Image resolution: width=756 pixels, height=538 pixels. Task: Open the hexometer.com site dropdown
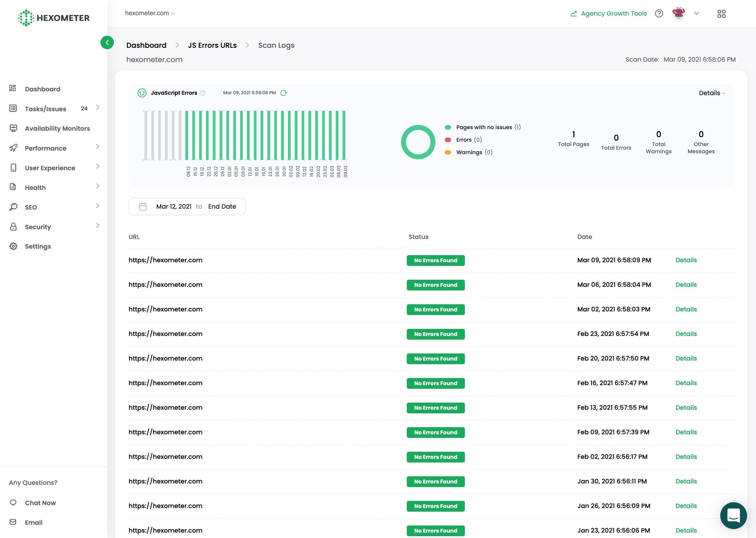150,13
